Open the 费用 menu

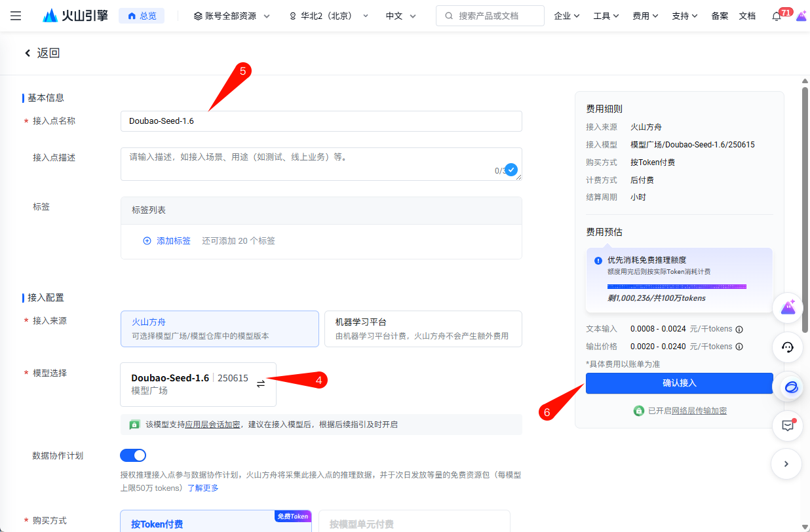[646, 16]
